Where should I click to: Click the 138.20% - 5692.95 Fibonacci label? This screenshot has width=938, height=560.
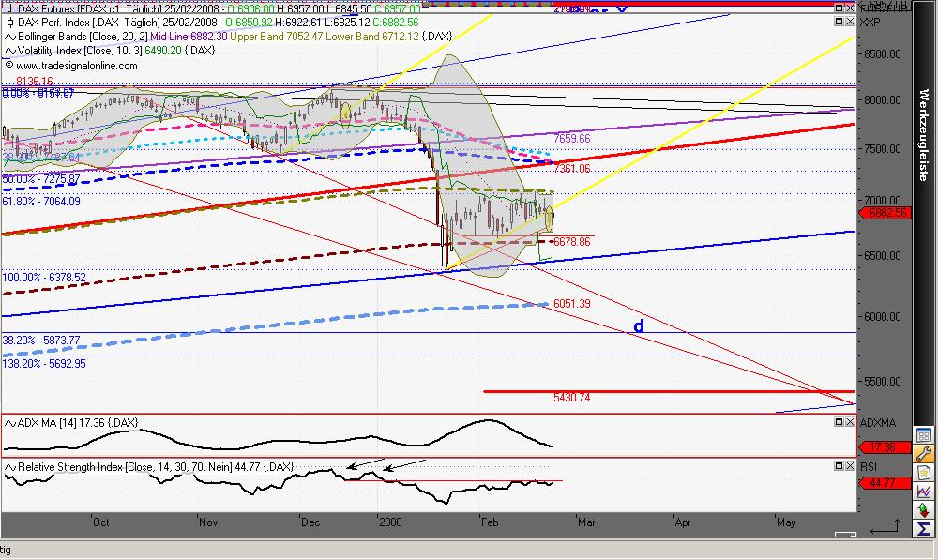(44, 364)
